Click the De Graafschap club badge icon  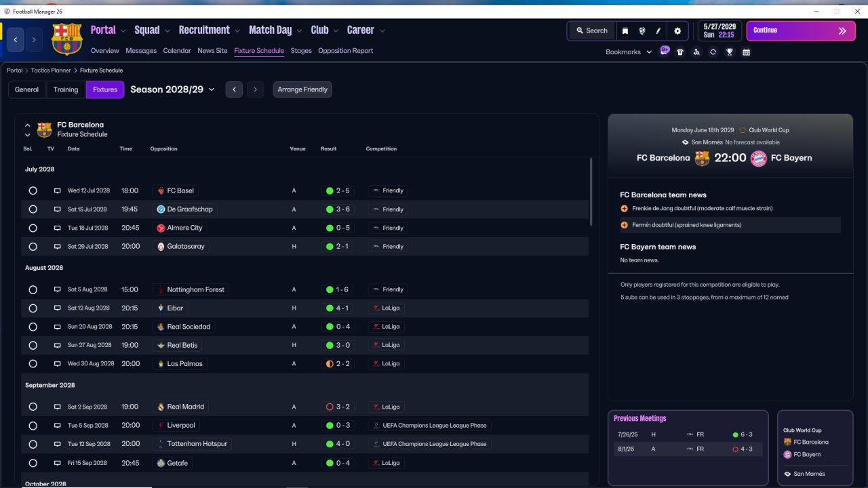[x=161, y=209]
